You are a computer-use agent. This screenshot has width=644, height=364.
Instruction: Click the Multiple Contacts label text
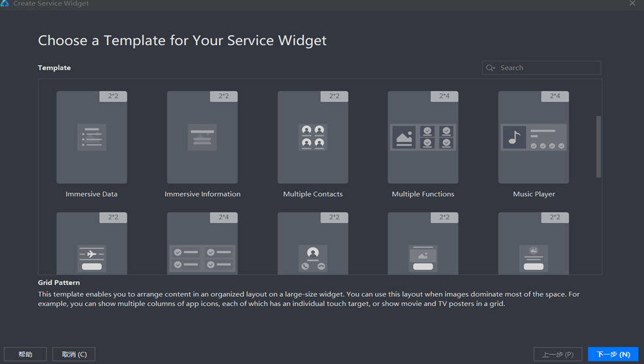(x=313, y=194)
